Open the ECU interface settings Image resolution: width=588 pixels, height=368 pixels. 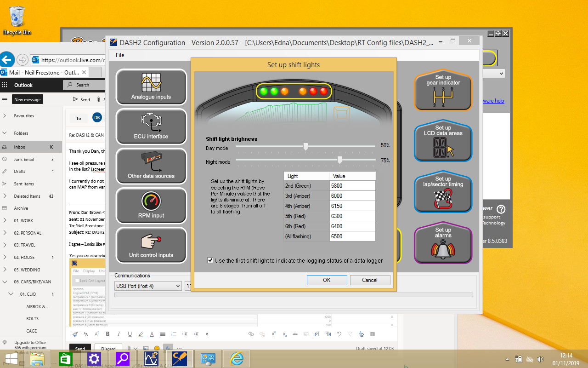coord(151,126)
